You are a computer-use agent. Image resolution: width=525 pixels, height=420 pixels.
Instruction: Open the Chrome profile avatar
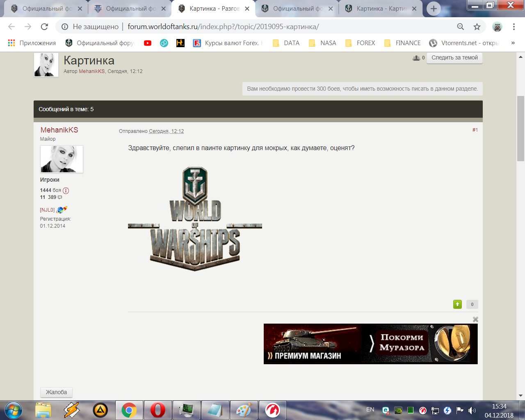[x=497, y=27]
